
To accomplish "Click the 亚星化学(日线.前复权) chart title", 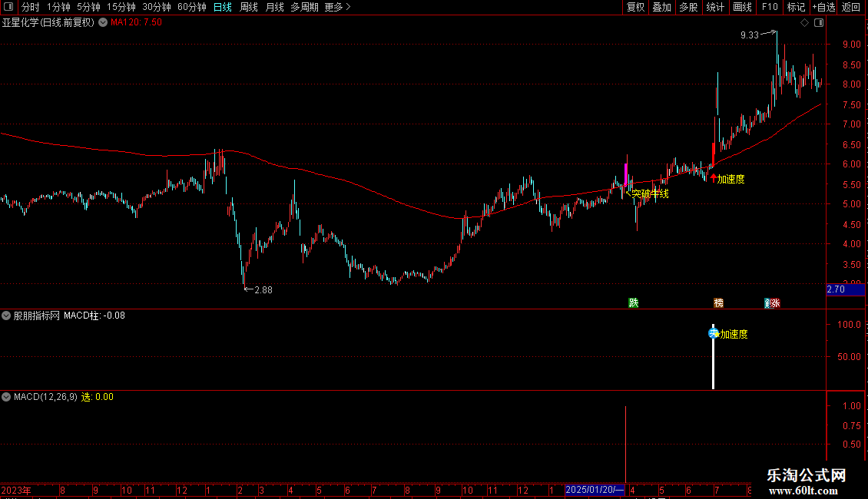I will (x=48, y=23).
